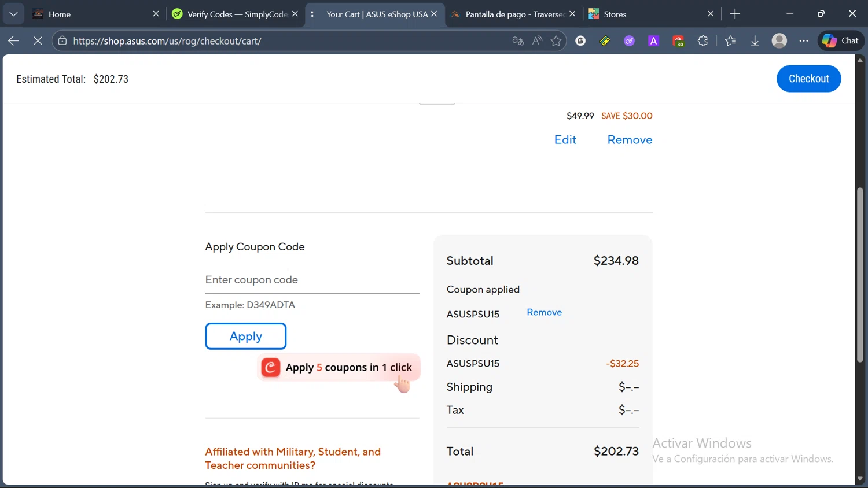The height and width of the screenshot is (488, 868).
Task: Click the scrollbar up arrow
Action: click(x=860, y=60)
